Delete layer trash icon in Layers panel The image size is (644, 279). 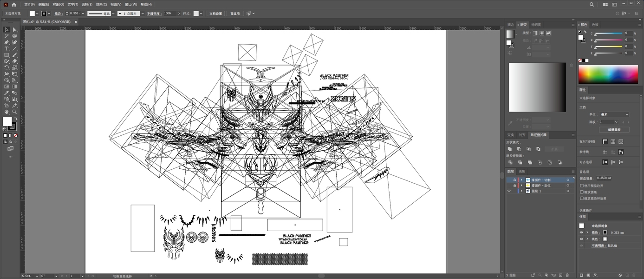pos(567,275)
